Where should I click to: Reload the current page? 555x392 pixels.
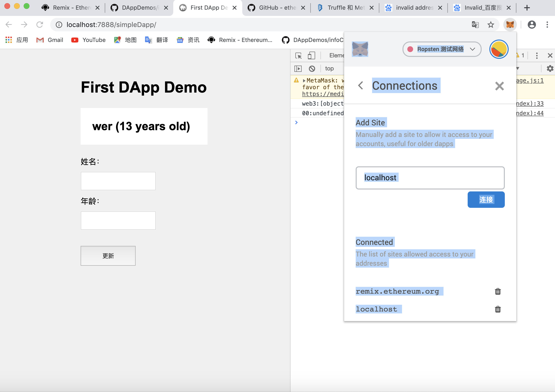(40, 24)
